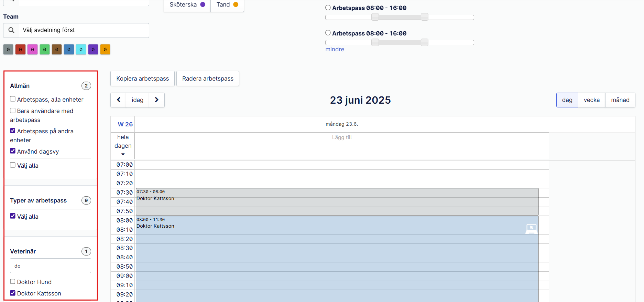
Task: Click the Veterinär section header
Action: point(23,251)
